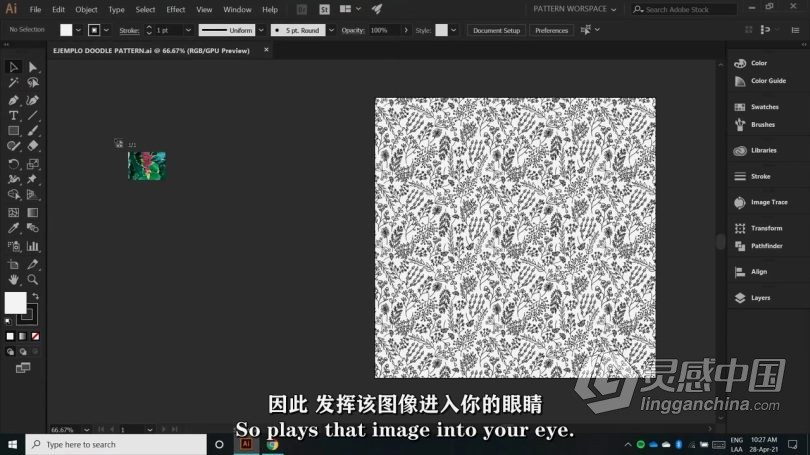Open the Window menu
810x455 pixels.
point(237,9)
